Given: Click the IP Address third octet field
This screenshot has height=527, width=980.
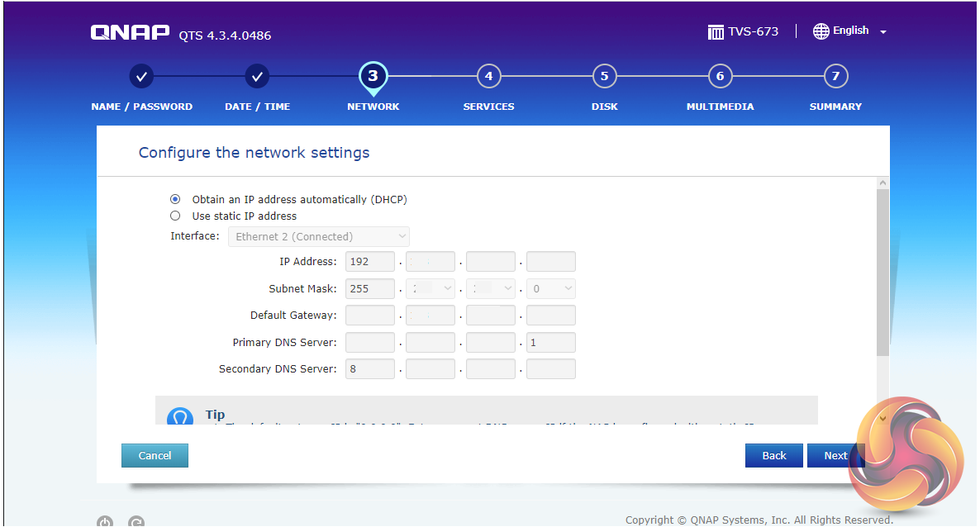Looking at the screenshot, I should pos(491,262).
